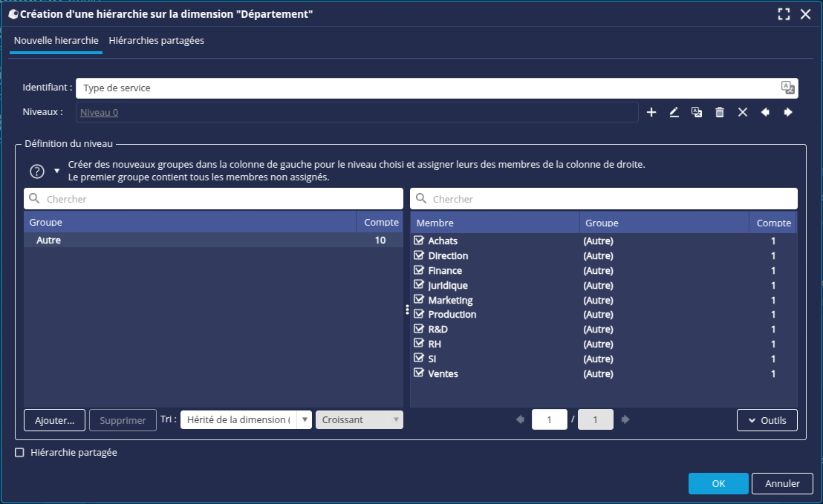Move level right with the right arrow

[788, 112]
